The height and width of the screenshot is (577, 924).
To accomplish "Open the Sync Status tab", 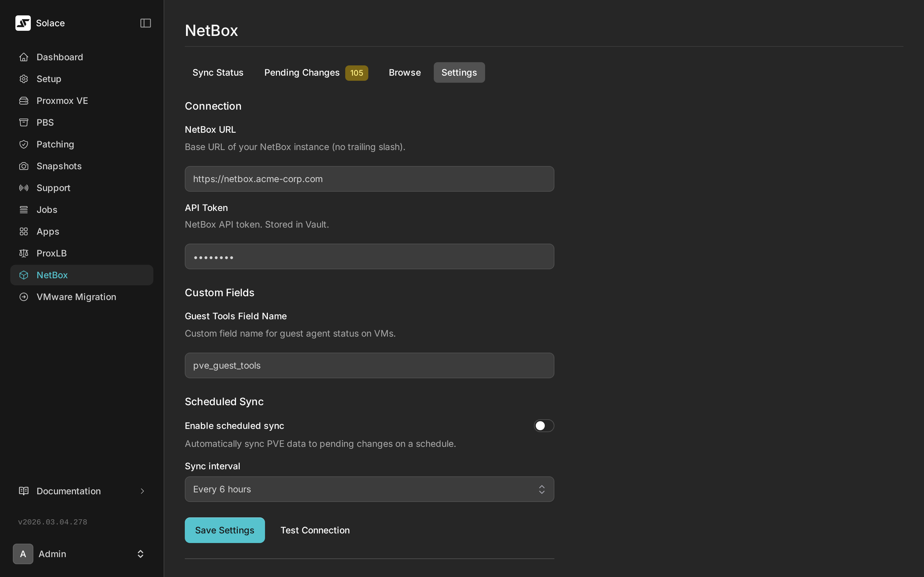I will point(218,72).
